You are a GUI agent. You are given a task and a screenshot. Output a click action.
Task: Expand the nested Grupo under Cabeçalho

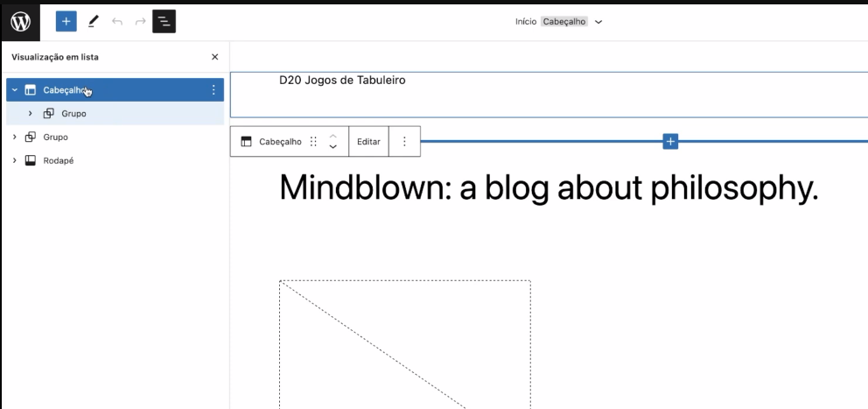click(x=30, y=113)
